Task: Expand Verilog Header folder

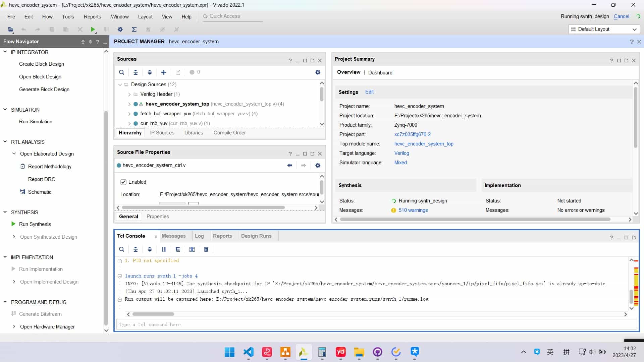Action: click(x=129, y=95)
